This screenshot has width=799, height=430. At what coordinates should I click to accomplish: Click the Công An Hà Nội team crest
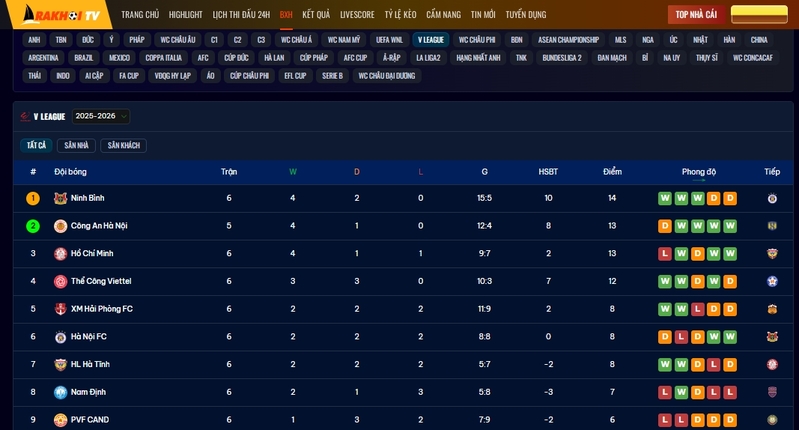click(60, 226)
